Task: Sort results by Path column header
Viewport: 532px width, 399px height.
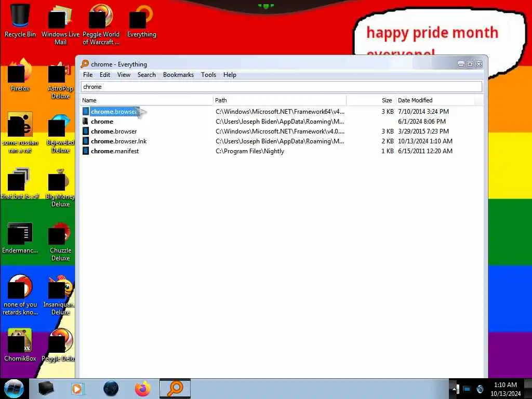Action: click(280, 100)
